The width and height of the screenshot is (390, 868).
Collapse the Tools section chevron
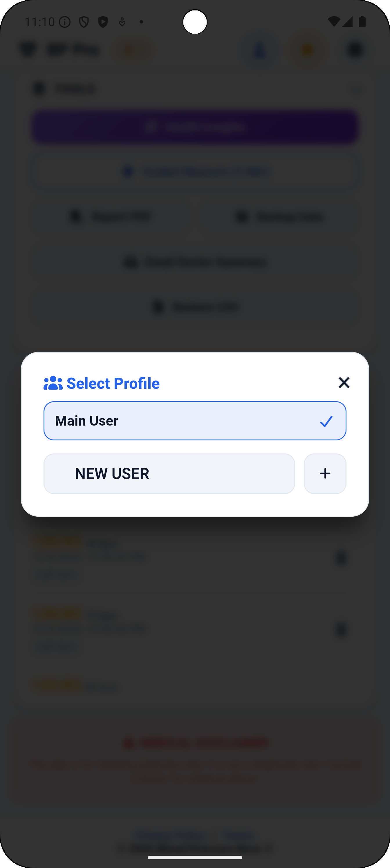356,90
